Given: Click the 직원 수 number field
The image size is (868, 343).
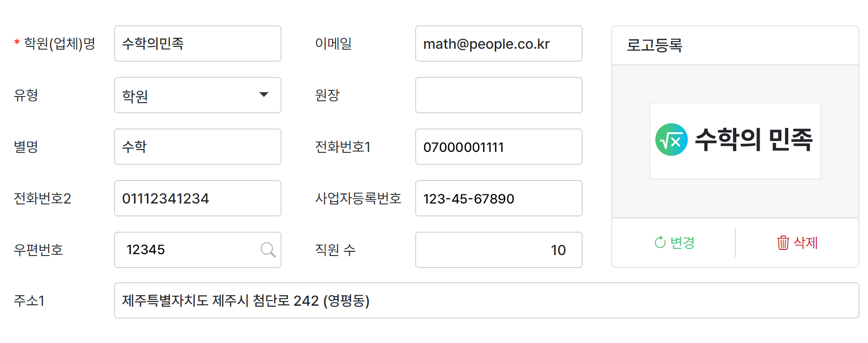Looking at the screenshot, I should [499, 250].
